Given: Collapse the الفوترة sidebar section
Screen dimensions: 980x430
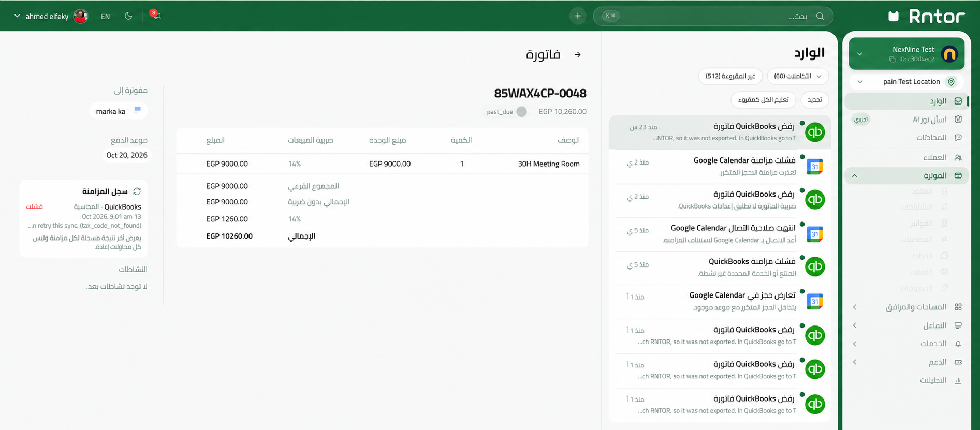Looking at the screenshot, I should pyautogui.click(x=906, y=175).
